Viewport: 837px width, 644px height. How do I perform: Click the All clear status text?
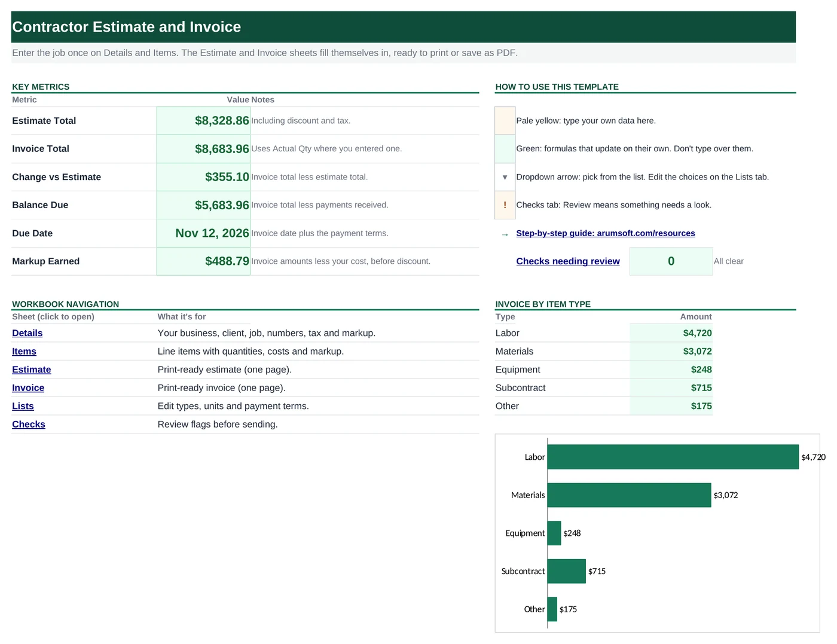(729, 261)
